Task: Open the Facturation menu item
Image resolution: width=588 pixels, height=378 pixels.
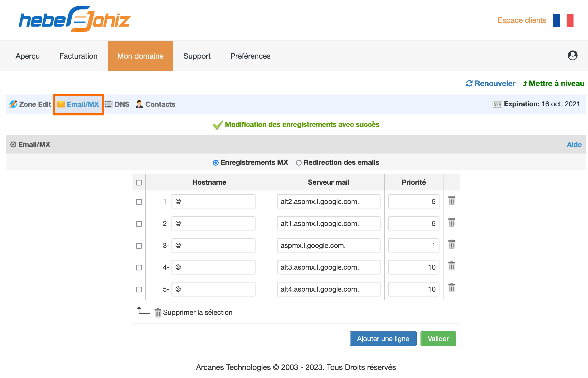Action: click(x=78, y=56)
